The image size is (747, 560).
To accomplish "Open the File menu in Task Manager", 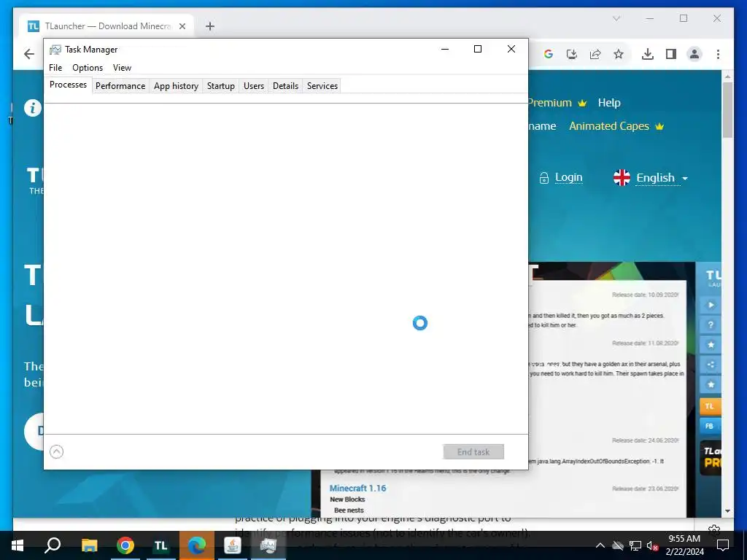I will tap(55, 68).
